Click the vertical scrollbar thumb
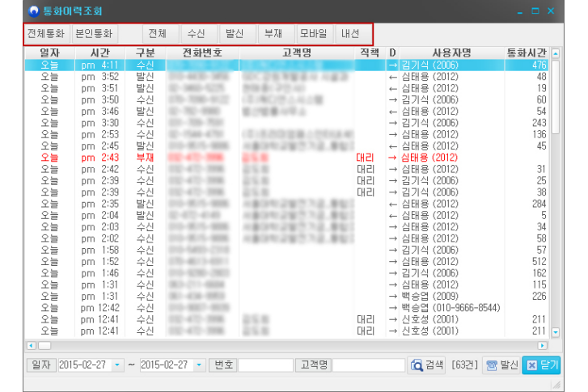The image size is (588, 392). [x=556, y=97]
